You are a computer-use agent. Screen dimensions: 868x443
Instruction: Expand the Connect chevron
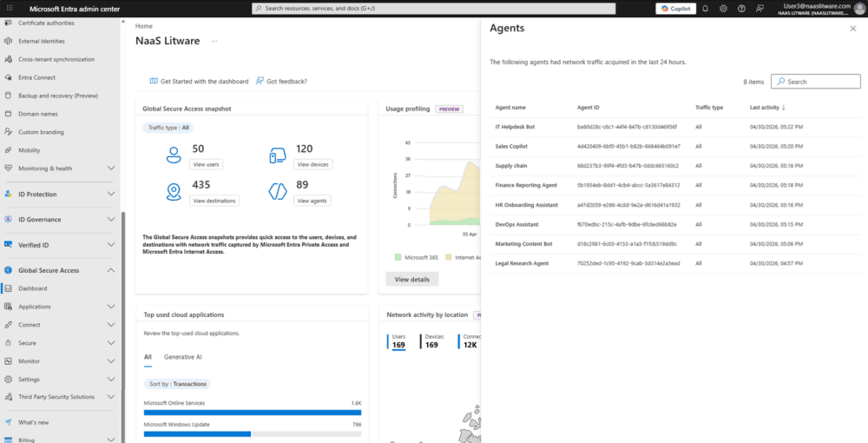pos(111,325)
